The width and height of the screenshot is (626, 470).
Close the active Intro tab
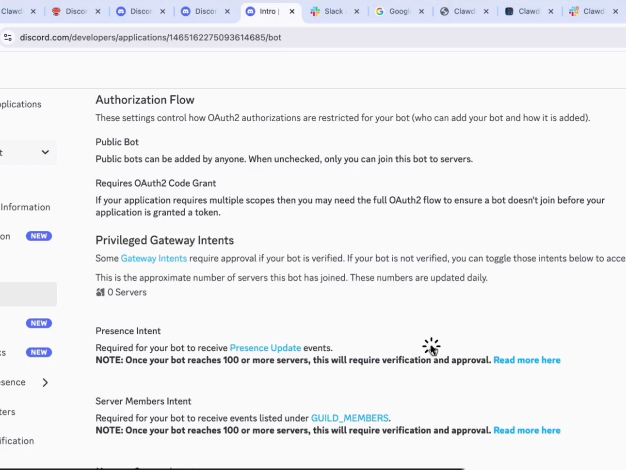click(x=293, y=12)
